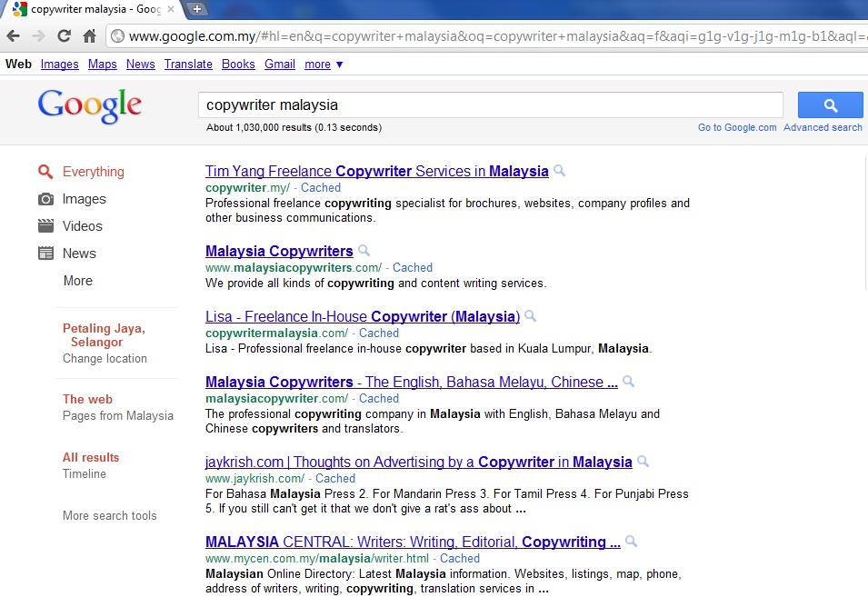The image size is (868, 607).
Task: Select News label in the left sidebar
Action: click(x=79, y=253)
